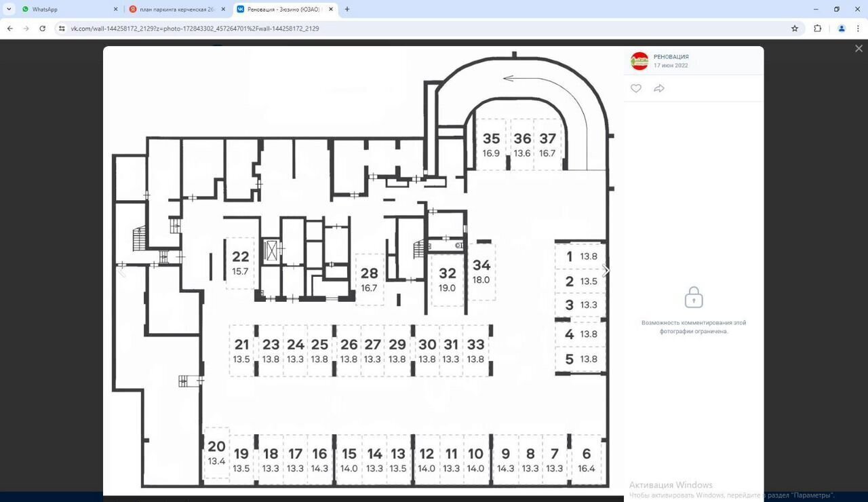The width and height of the screenshot is (868, 502).
Task: Click parking spot 15 with area 14.0
Action: click(x=349, y=460)
